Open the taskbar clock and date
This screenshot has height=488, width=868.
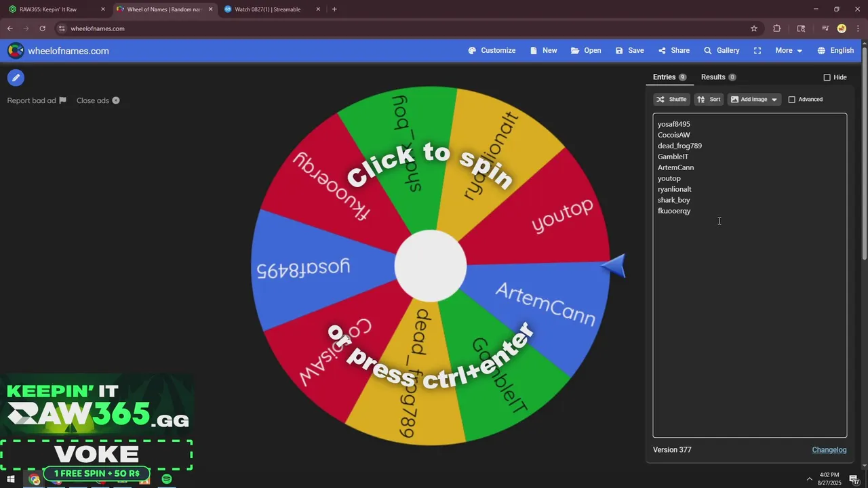coord(829,479)
